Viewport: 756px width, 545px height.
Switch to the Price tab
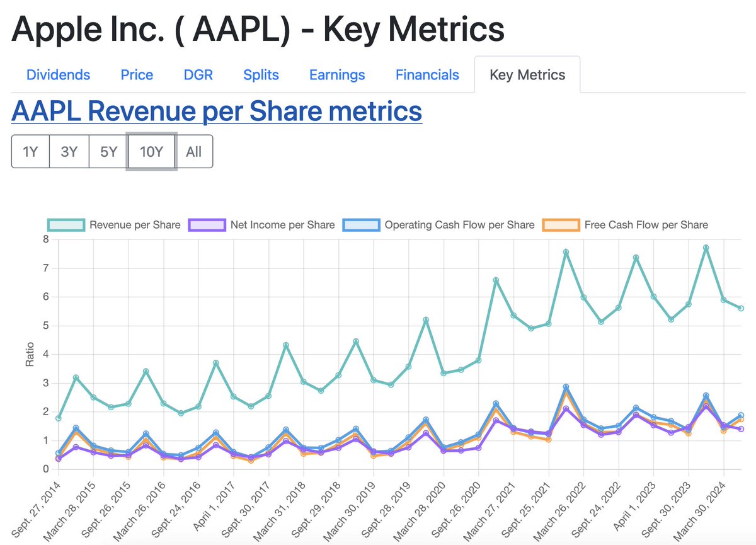(x=137, y=75)
